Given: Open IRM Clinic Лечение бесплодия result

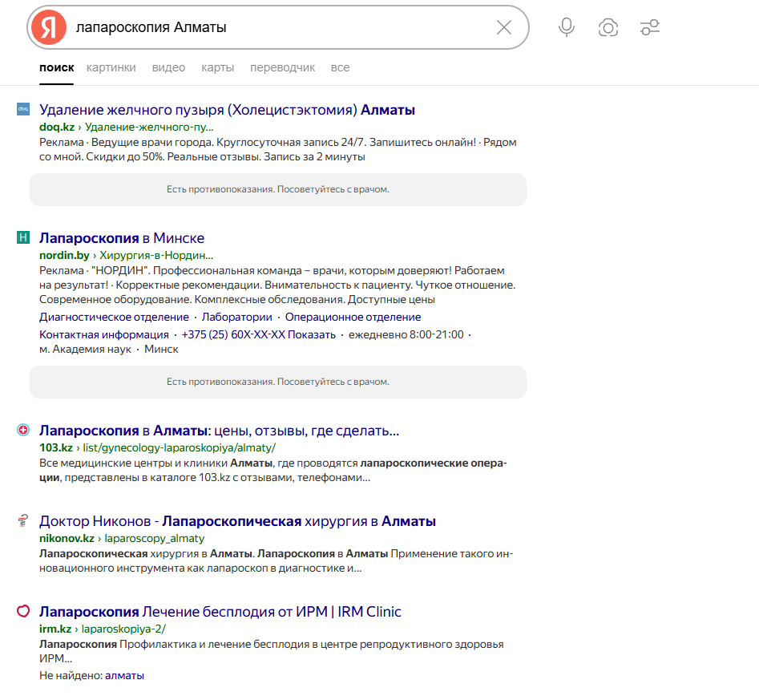Looking at the screenshot, I should 220,611.
